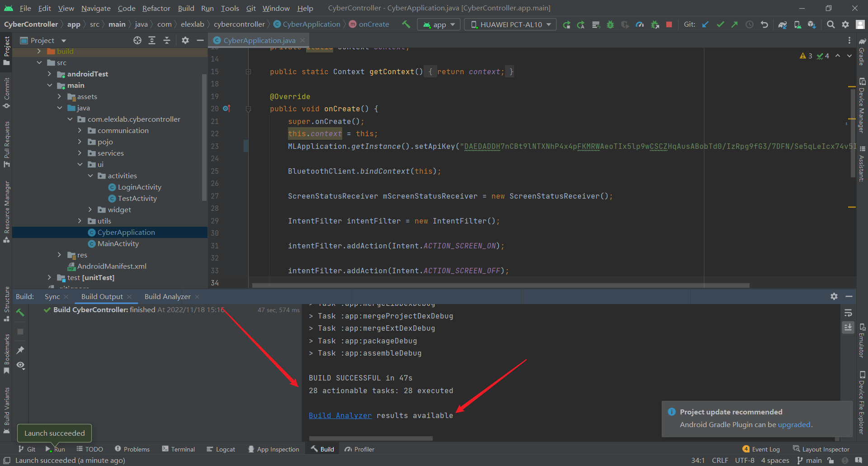Apply changes and restart activity icon

580,24
